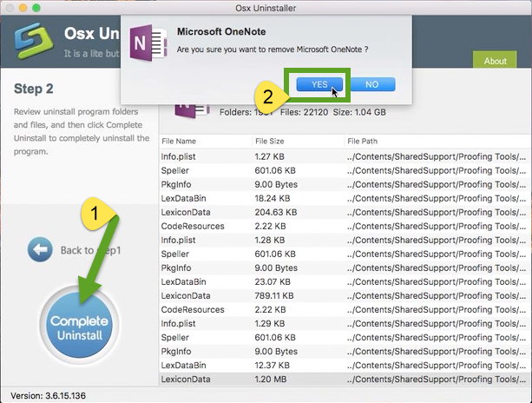Click the Back to step1 label
532x403 pixels.
pos(90,250)
